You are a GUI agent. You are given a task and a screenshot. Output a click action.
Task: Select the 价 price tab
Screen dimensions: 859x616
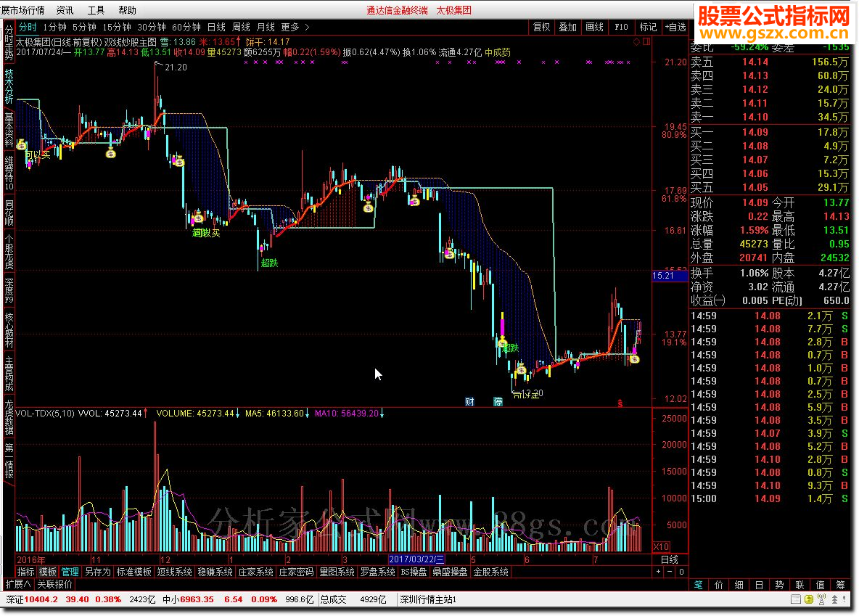pos(719,585)
